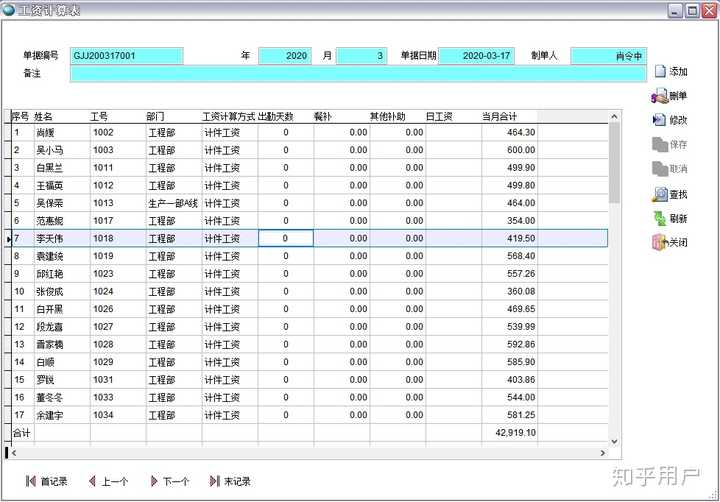This screenshot has height=502, width=720.
Task: Click the total 600.00 cell
Action: (509, 150)
